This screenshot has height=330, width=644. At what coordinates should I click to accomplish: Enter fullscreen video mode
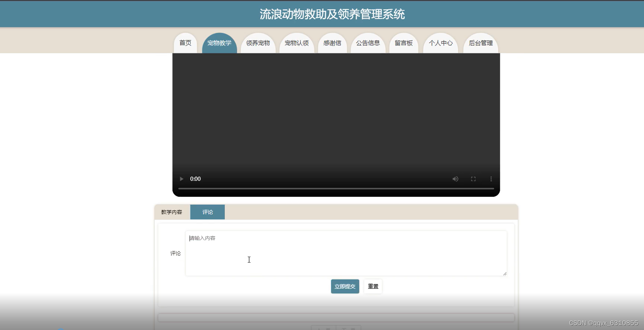473,179
